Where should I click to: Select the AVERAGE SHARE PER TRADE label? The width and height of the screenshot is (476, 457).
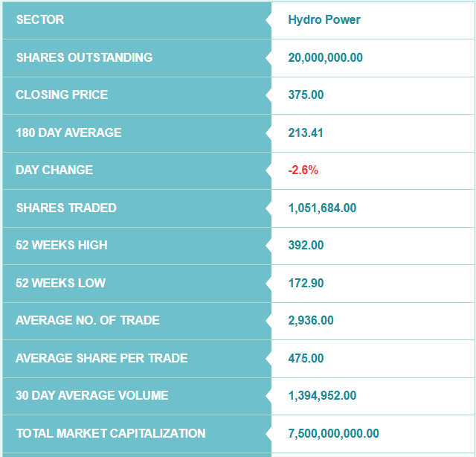pos(101,358)
